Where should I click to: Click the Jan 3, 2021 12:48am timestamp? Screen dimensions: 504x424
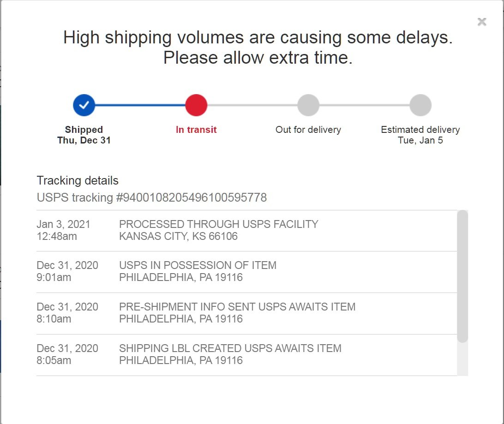tap(63, 230)
